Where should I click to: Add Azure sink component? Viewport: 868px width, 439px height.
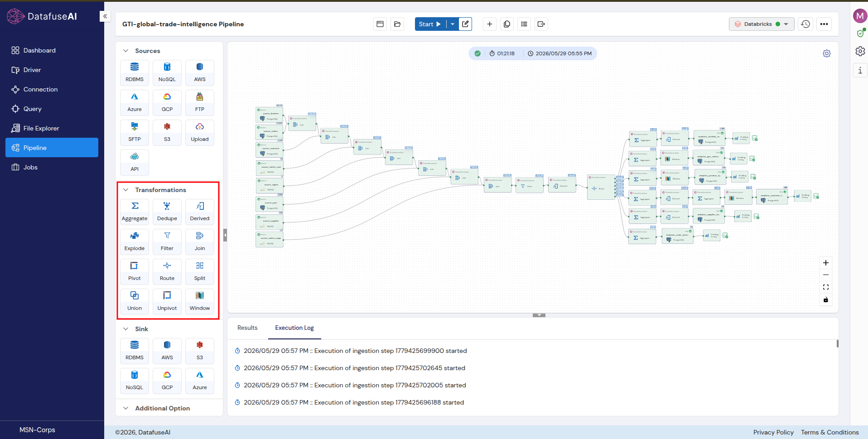coord(200,381)
